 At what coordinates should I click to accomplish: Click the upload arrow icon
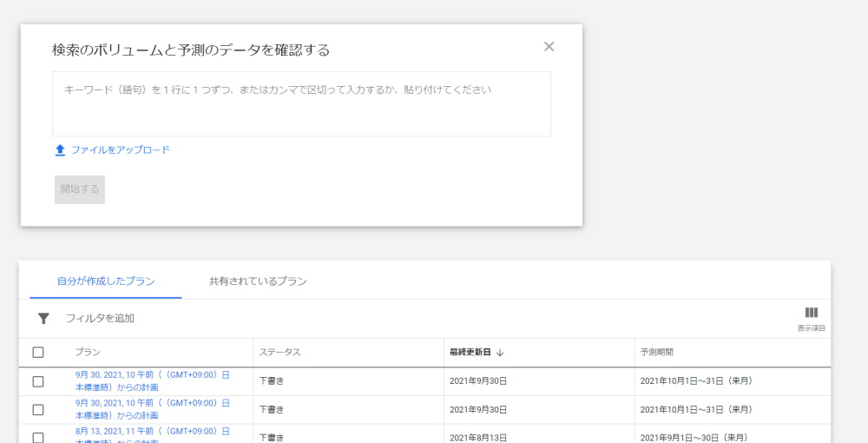coord(60,150)
